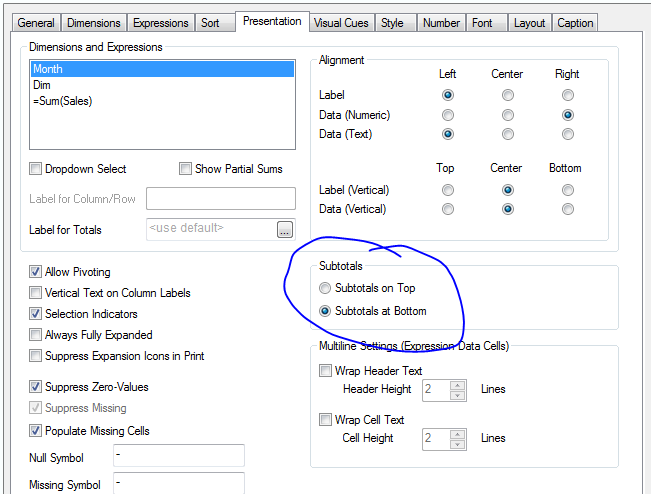Switch to the Visual Cues tab
The height and width of the screenshot is (494, 651).
click(x=340, y=23)
